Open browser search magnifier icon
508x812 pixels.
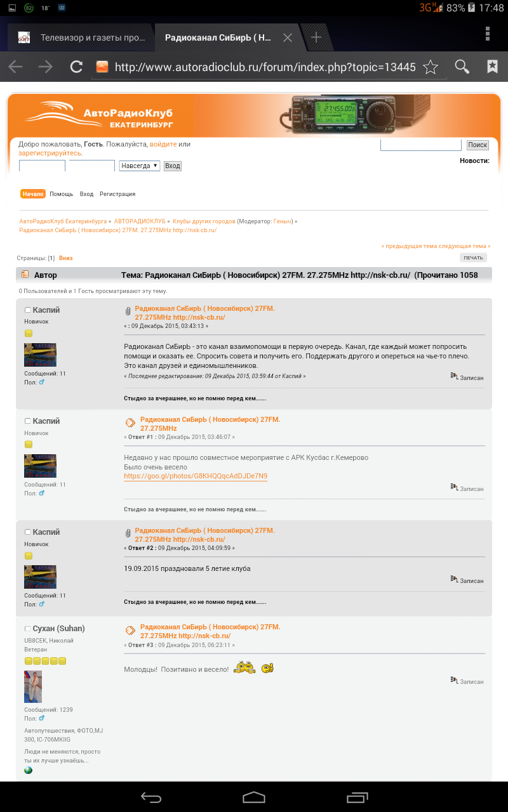[462, 67]
